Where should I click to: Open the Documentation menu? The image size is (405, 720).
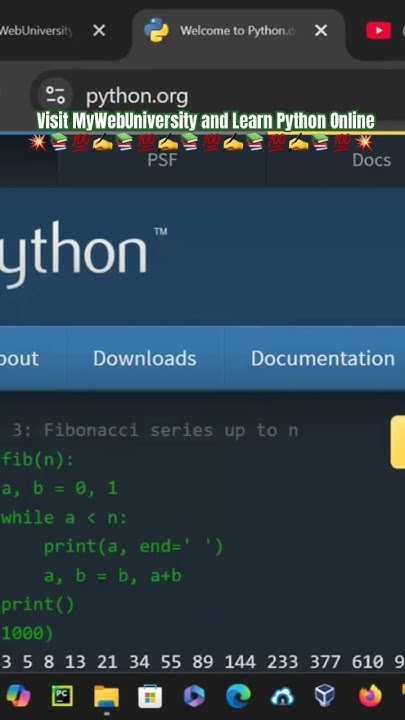point(323,358)
